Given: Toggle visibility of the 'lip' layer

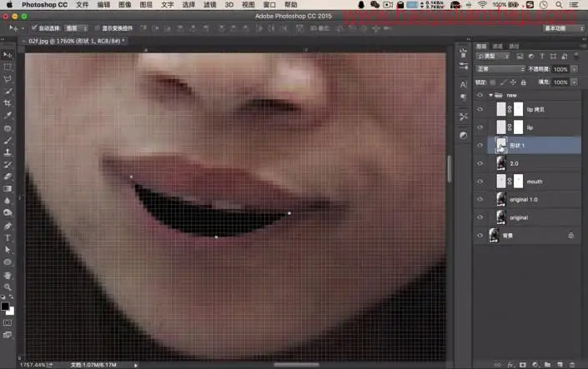Looking at the screenshot, I should 480,127.
